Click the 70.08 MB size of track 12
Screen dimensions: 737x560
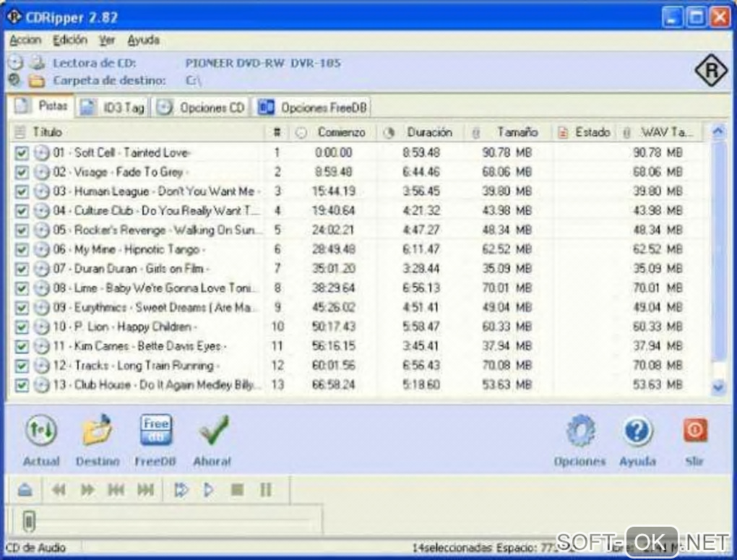coord(507,366)
